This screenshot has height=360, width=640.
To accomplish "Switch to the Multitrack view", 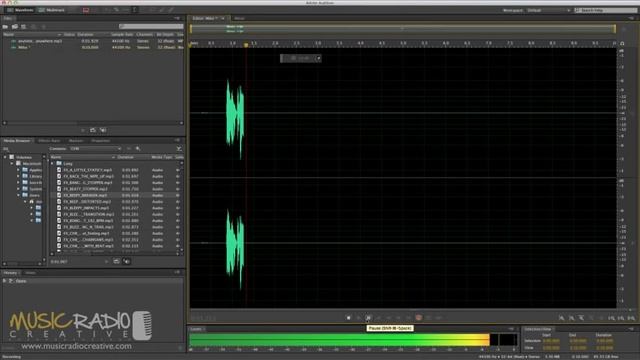I will click(x=51, y=10).
